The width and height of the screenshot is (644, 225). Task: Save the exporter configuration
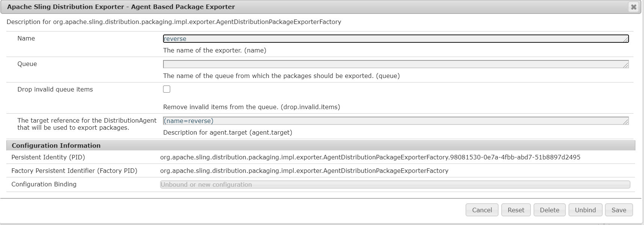[618, 210]
